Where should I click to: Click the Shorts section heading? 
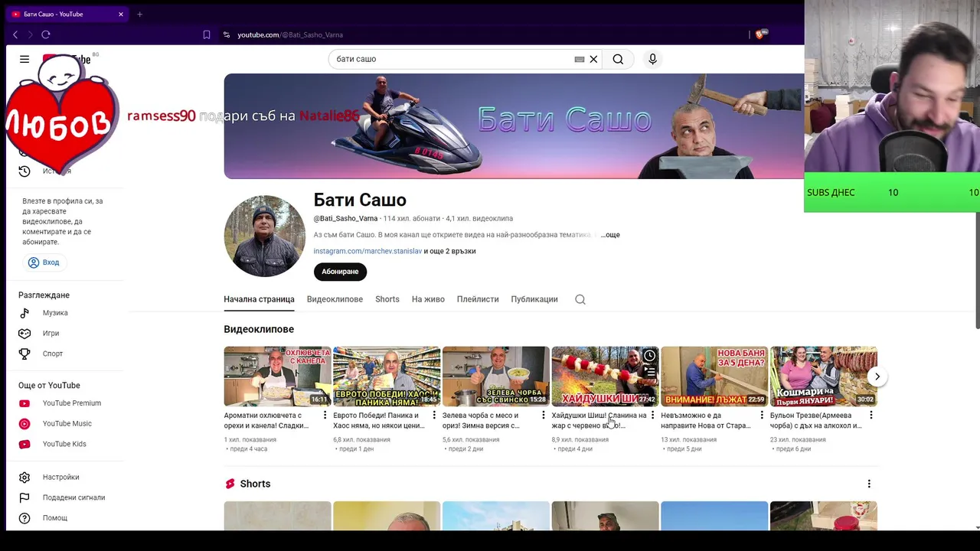click(x=255, y=484)
